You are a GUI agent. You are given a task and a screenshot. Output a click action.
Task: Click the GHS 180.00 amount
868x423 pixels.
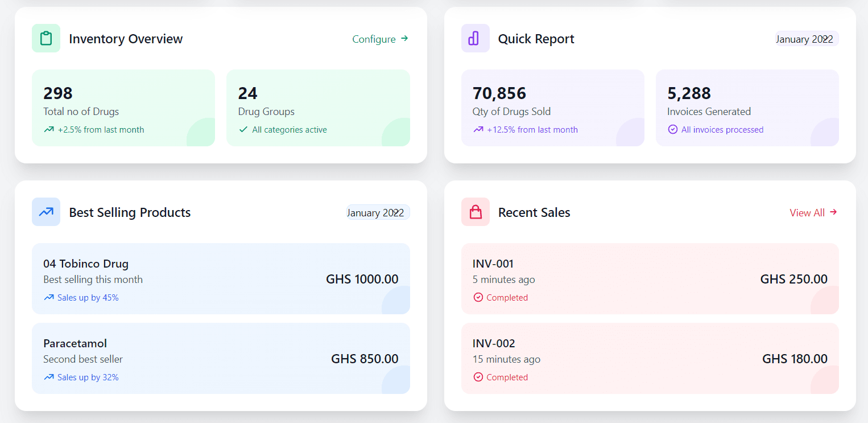[795, 359]
